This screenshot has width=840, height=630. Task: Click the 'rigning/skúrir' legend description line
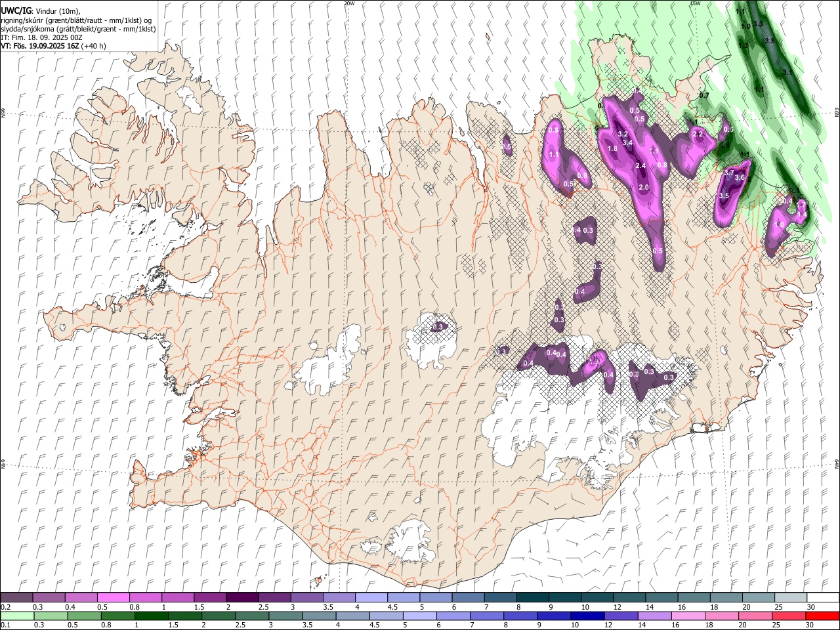(77, 20)
